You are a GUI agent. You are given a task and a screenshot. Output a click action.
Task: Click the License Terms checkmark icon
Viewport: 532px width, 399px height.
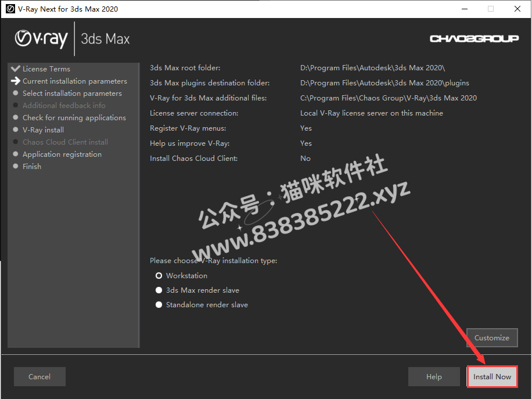(x=16, y=69)
